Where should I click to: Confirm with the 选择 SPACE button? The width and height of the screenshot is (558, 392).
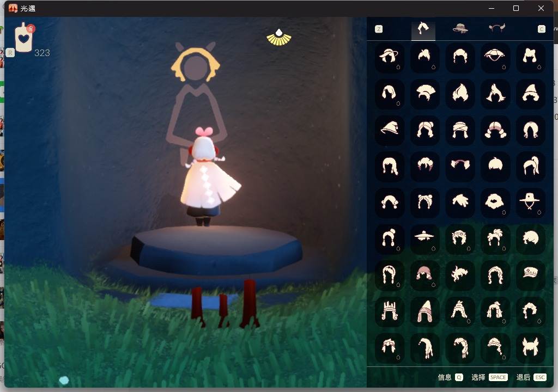489,377
